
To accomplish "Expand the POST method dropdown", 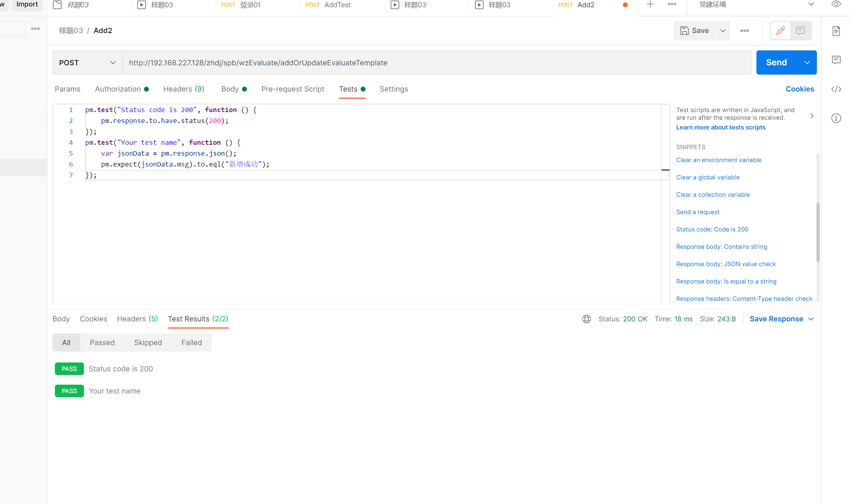I will coord(88,62).
